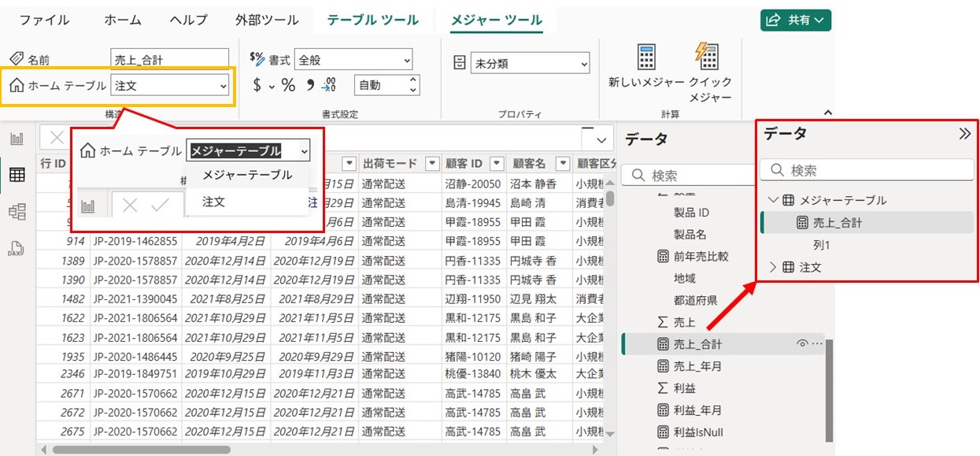Select the 利益_年月 measure
This screenshot has width=980, height=456.
point(697,410)
